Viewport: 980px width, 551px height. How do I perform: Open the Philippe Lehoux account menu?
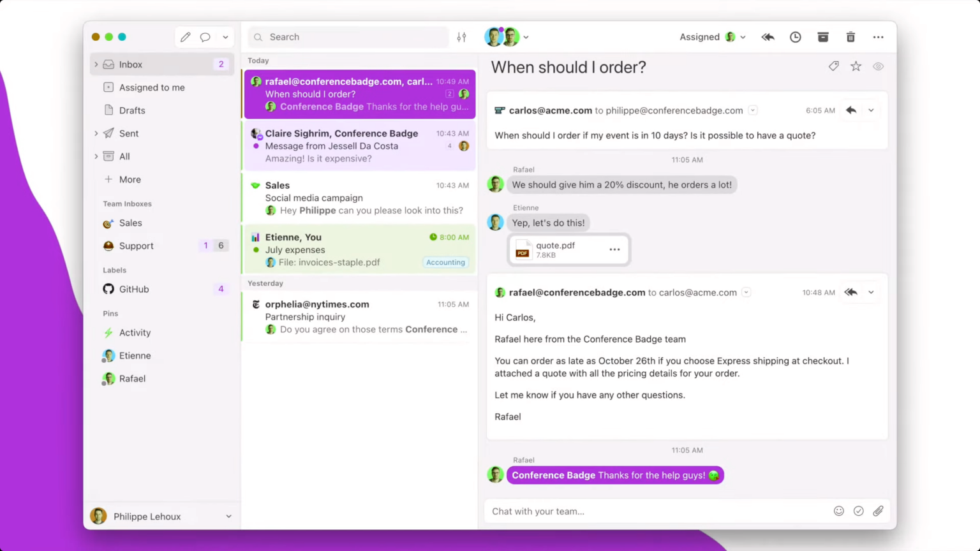tap(147, 517)
